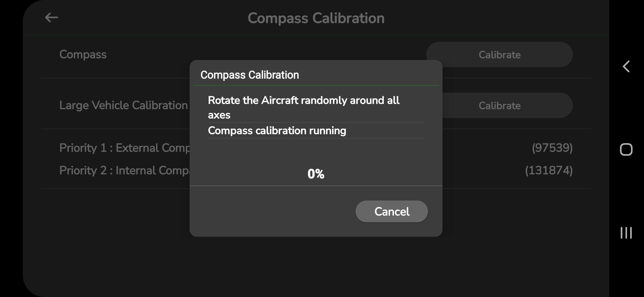Tap the dialog's Compass Calibration title
This screenshot has width=644, height=297.
pos(249,75)
